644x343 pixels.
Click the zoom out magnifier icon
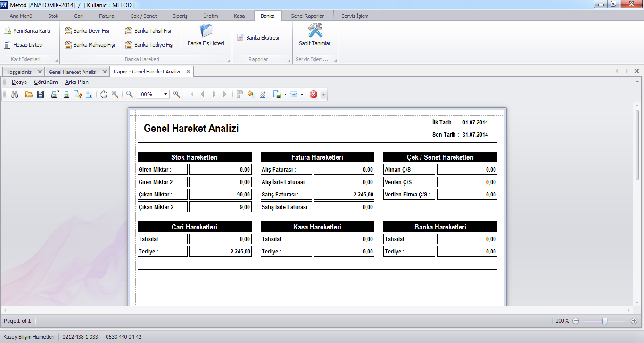click(x=130, y=94)
